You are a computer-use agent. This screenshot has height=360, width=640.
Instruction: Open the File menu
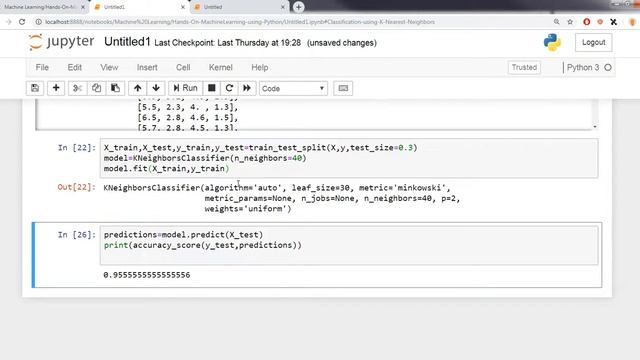click(42, 67)
